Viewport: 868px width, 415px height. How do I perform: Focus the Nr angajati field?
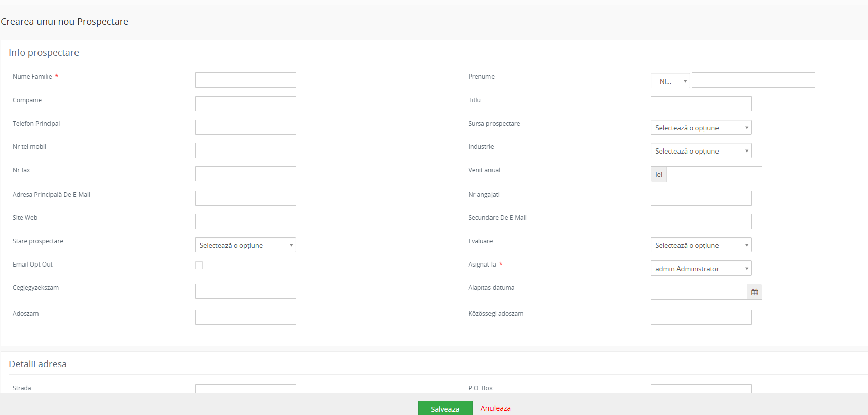(701, 198)
